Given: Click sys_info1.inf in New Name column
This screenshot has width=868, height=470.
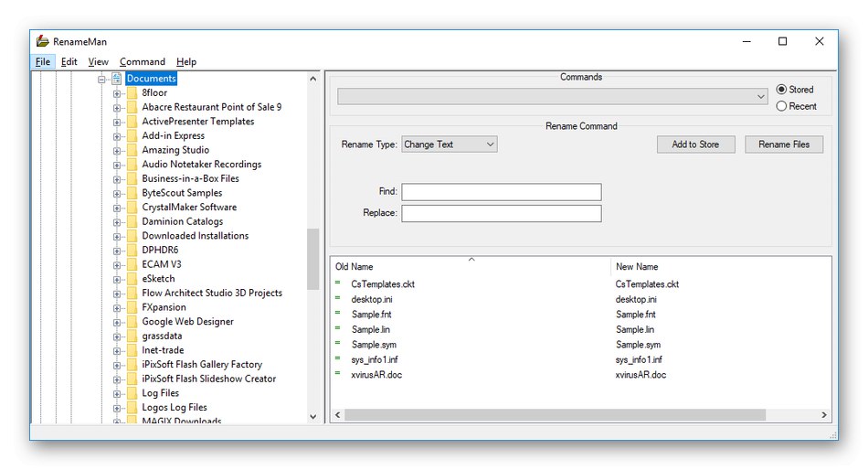Looking at the screenshot, I should pyautogui.click(x=639, y=359).
